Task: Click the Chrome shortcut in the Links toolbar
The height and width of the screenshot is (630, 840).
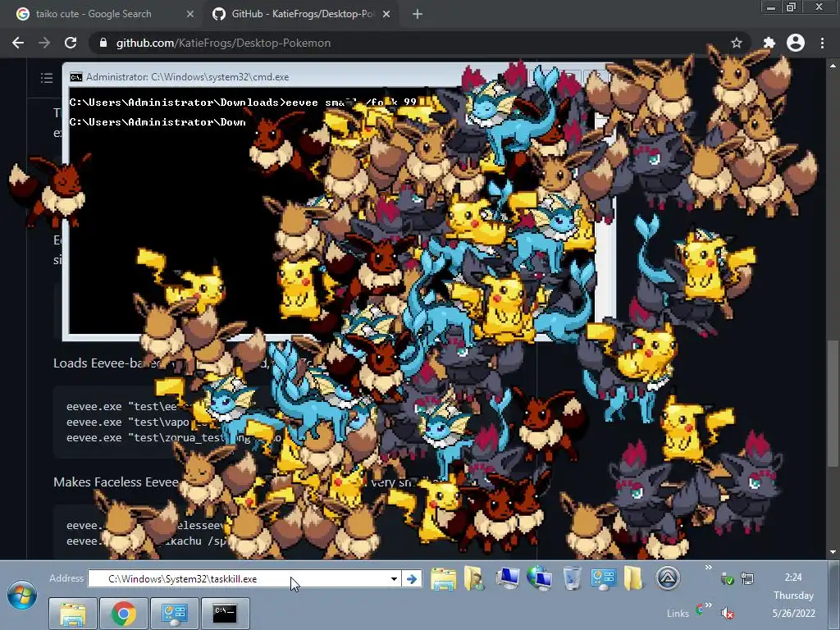Action: click(x=700, y=609)
